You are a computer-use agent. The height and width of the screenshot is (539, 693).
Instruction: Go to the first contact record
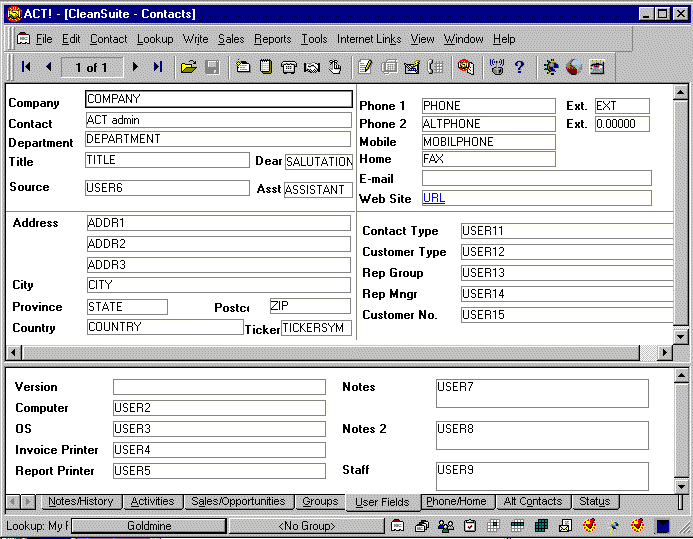click(x=26, y=67)
